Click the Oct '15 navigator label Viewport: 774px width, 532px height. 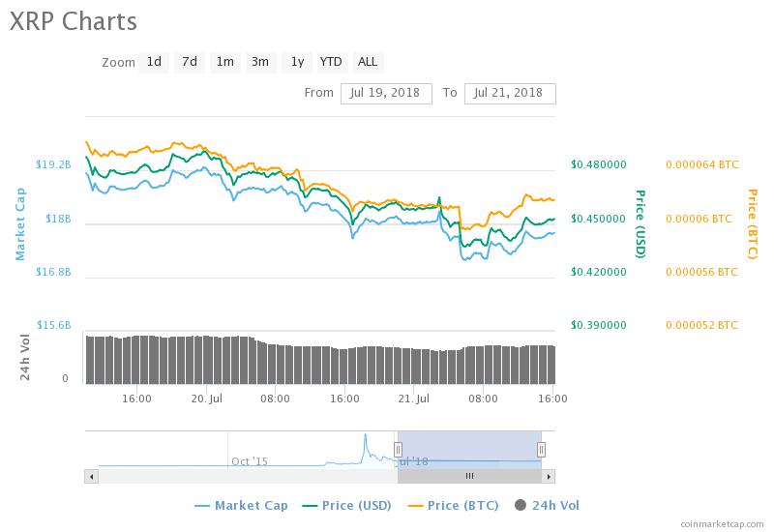coord(250,461)
